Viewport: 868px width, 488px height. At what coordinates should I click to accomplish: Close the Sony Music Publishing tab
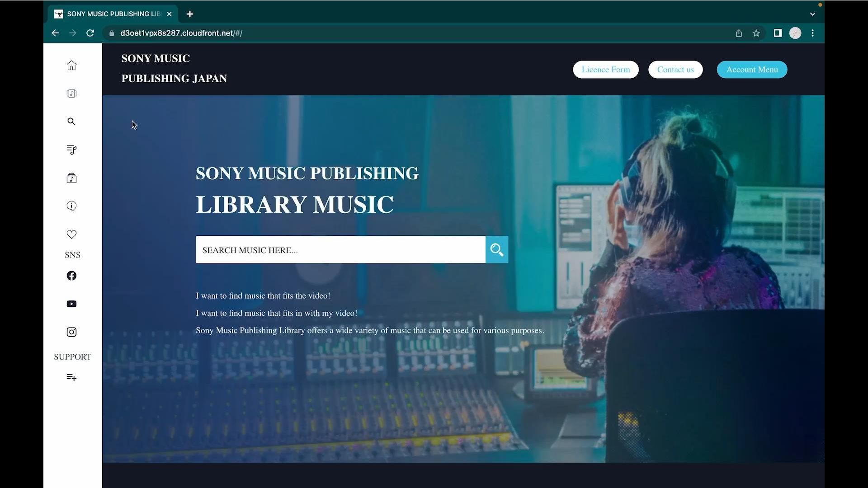(x=169, y=14)
